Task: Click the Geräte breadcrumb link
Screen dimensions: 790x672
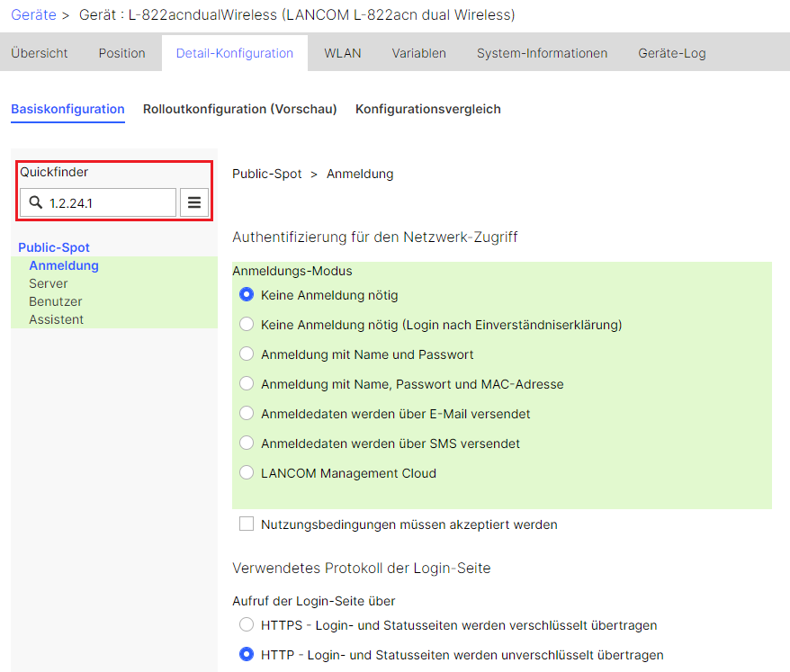Action: pos(33,15)
